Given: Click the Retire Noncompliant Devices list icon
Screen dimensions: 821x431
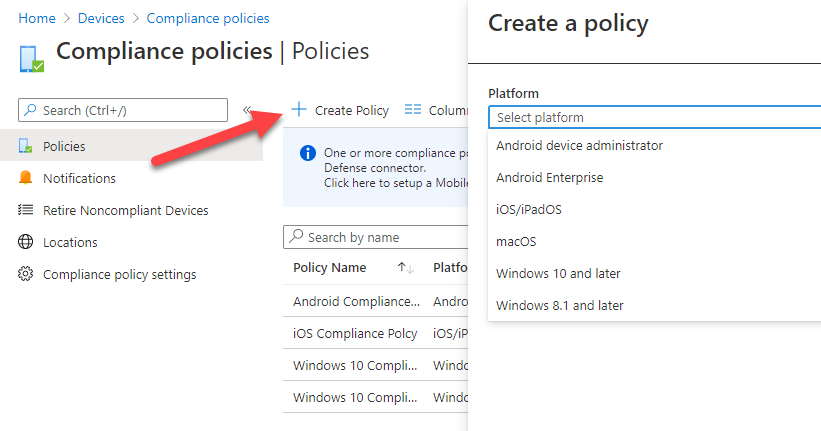Looking at the screenshot, I should tap(26, 210).
